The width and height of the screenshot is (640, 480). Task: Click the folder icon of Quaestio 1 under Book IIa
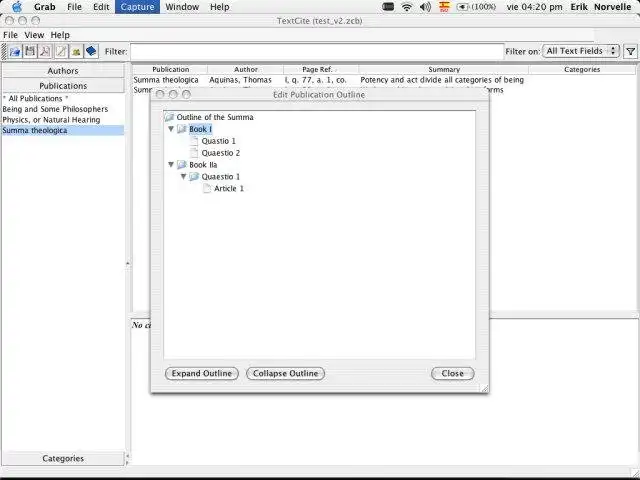pyautogui.click(x=194, y=177)
